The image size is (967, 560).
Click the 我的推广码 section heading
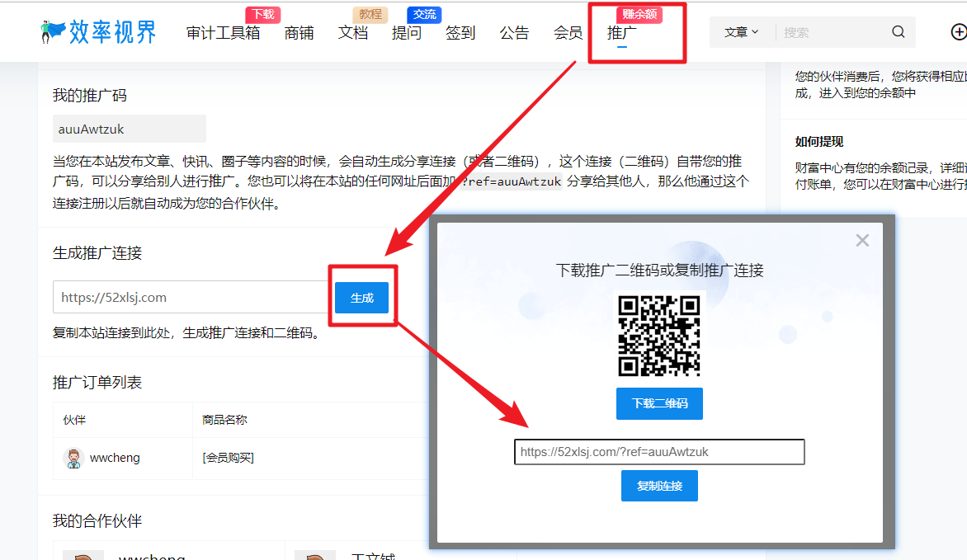click(x=90, y=96)
